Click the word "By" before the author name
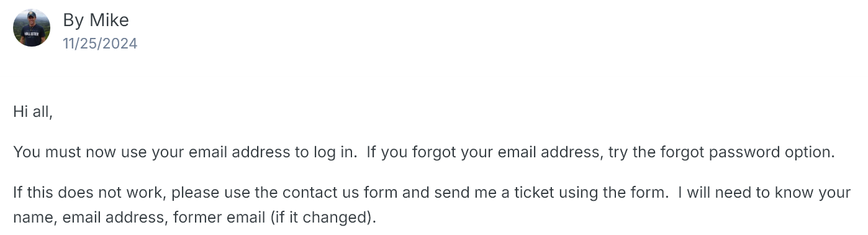The width and height of the screenshot is (868, 235). point(74,21)
